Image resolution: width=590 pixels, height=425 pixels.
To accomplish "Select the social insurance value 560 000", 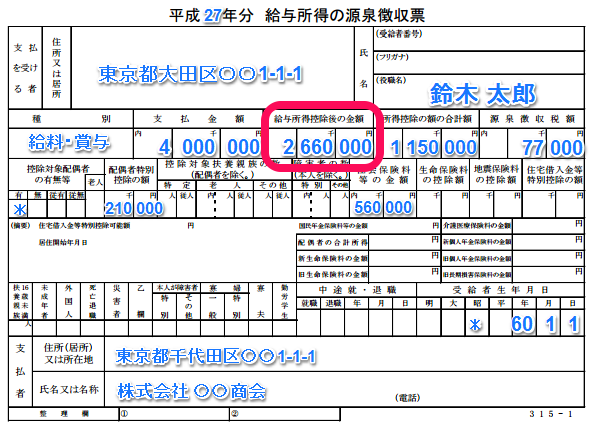I will coord(383,207).
